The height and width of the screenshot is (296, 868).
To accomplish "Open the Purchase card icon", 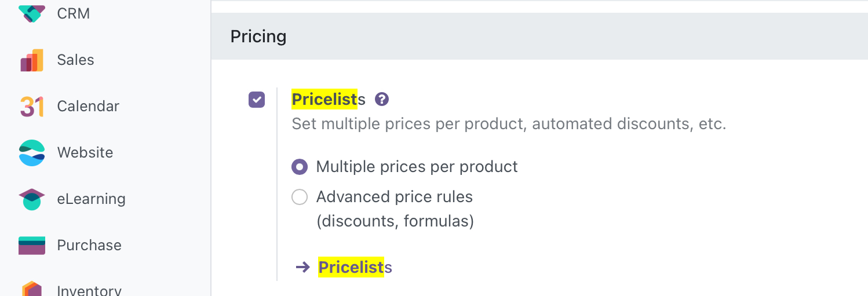I will [x=32, y=246].
